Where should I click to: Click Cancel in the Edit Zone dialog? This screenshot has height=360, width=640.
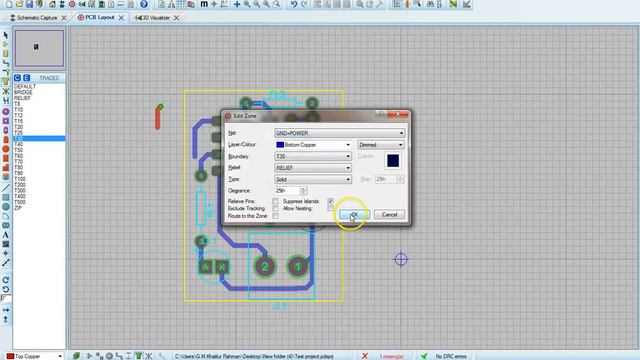389,214
